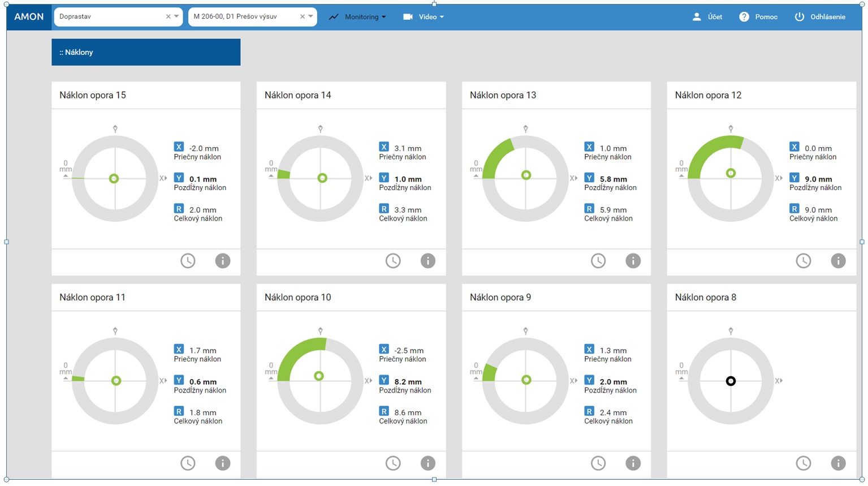Click the Náklon opora 14 title
The image size is (868, 486).
click(x=298, y=95)
